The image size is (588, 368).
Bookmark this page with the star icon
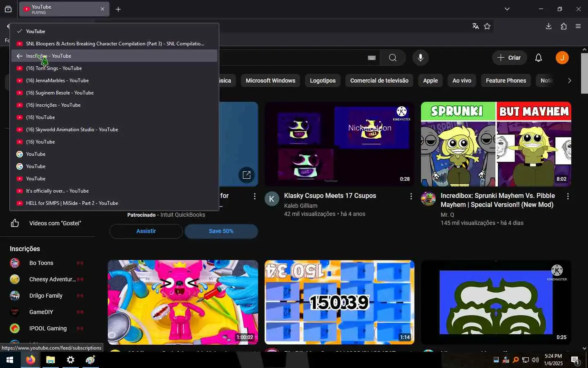click(487, 26)
